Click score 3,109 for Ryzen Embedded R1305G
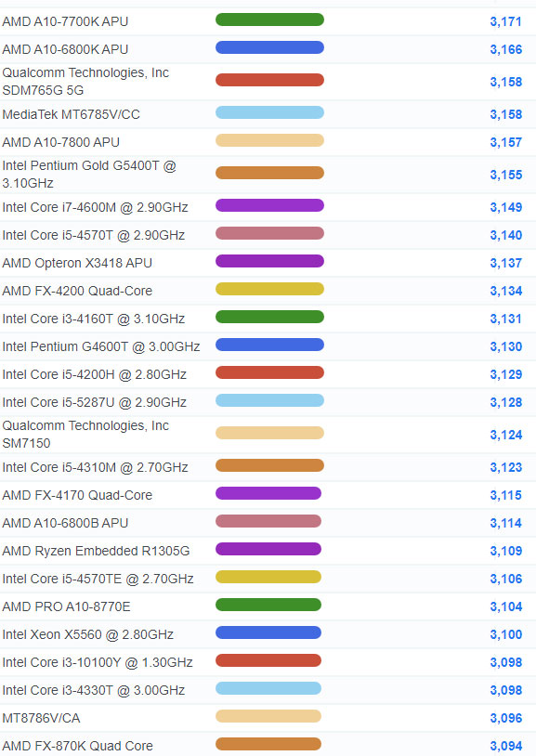This screenshot has height=756, width=536. coord(505,552)
